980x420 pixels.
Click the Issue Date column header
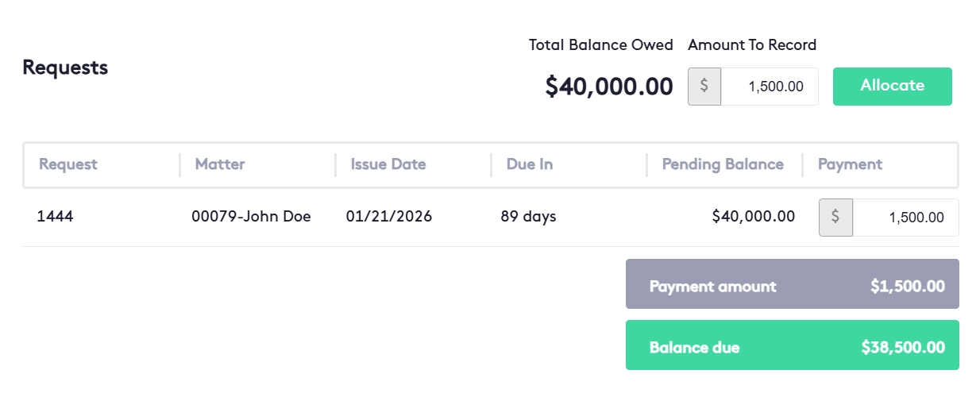click(388, 164)
